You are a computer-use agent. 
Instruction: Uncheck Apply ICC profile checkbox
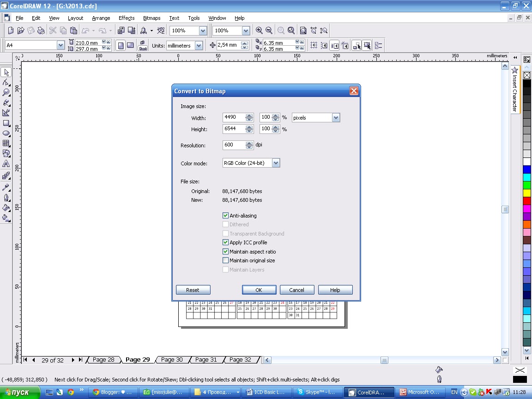pos(225,242)
